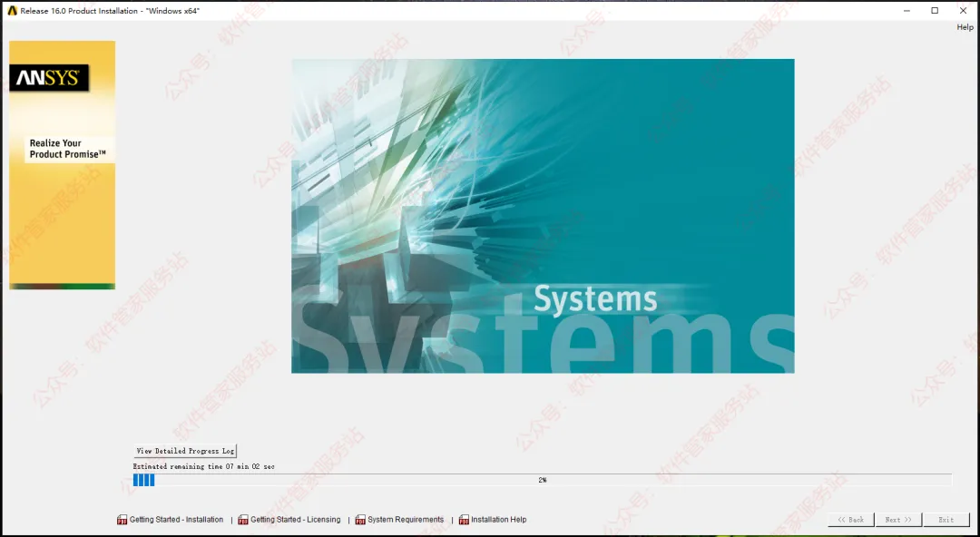This screenshot has height=537, width=980.
Task: Click the Getting Started - Installation PDF icon
Action: 122,520
